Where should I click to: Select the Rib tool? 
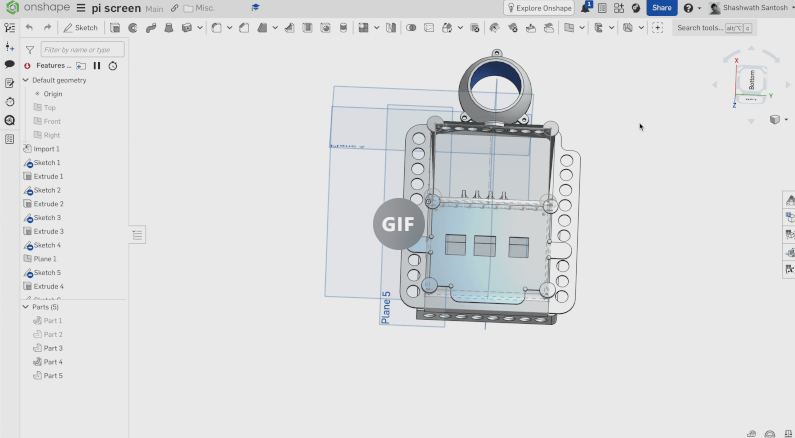[x=290, y=28]
